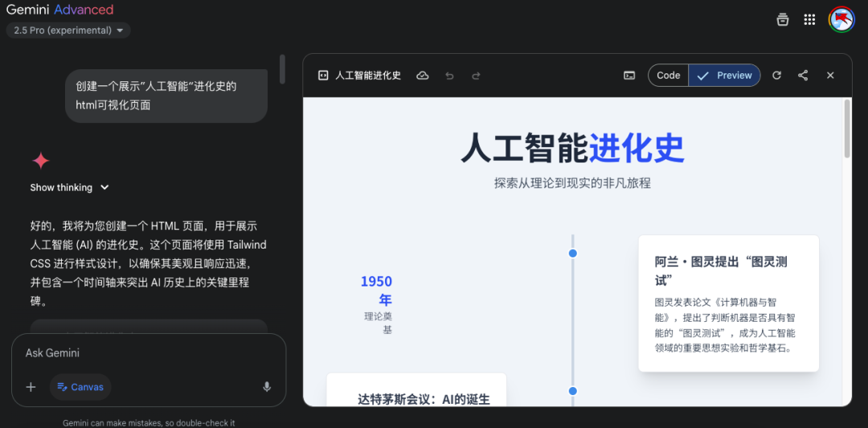
Task: Click the second timeline dot near 达特茅斯会议
Action: (x=573, y=391)
